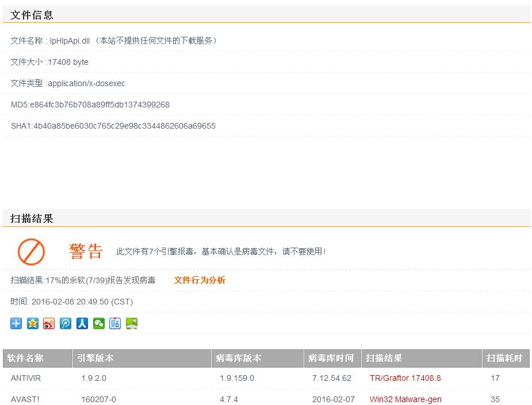Click the 文件信息 section heading
This screenshot has width=532, height=405.
32,15
